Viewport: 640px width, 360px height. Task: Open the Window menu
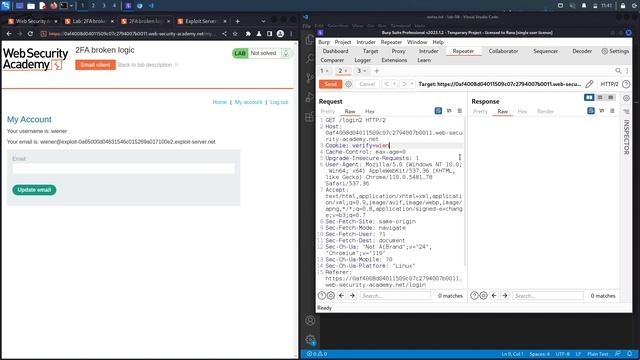coord(417,42)
